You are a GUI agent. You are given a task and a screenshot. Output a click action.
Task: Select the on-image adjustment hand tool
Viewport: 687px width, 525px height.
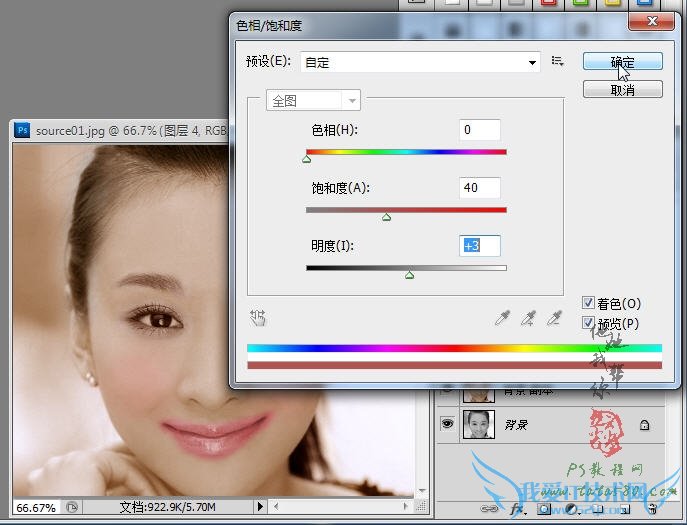point(258,318)
